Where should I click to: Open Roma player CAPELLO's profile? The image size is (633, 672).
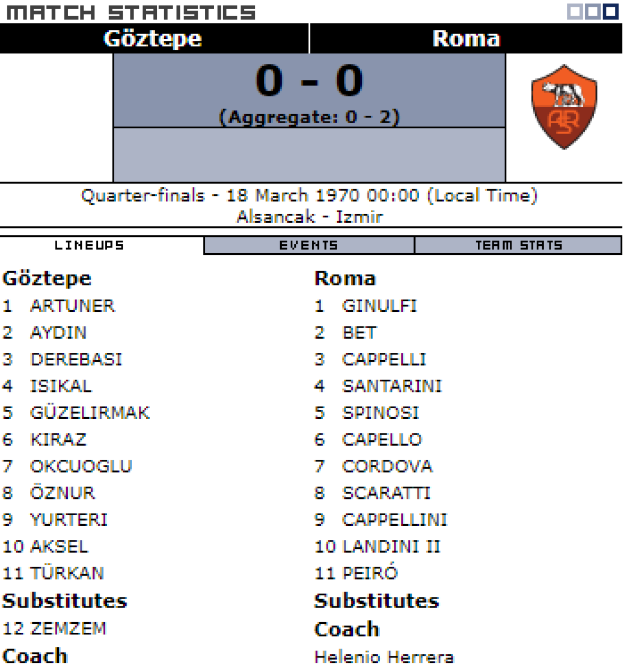click(382, 440)
